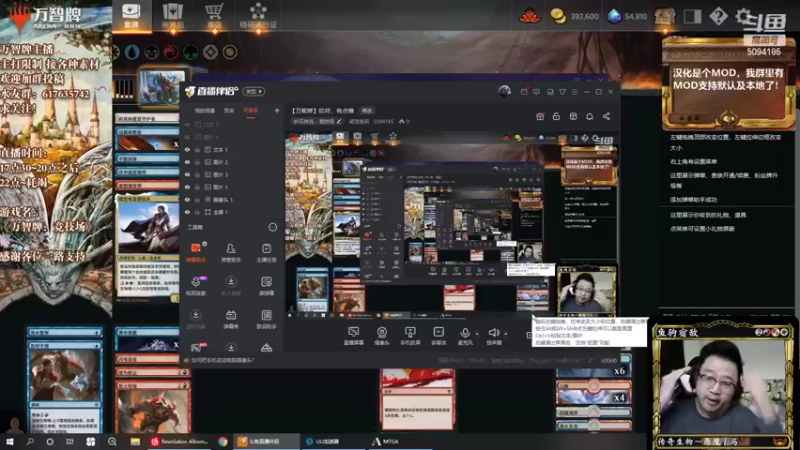Open the treasure chest icon in Arena

(665, 16)
